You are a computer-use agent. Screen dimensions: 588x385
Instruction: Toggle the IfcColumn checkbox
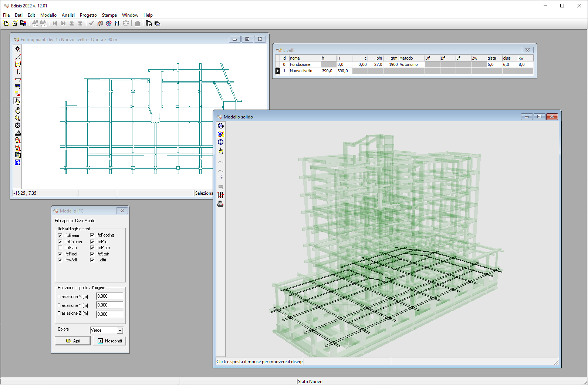(60, 242)
